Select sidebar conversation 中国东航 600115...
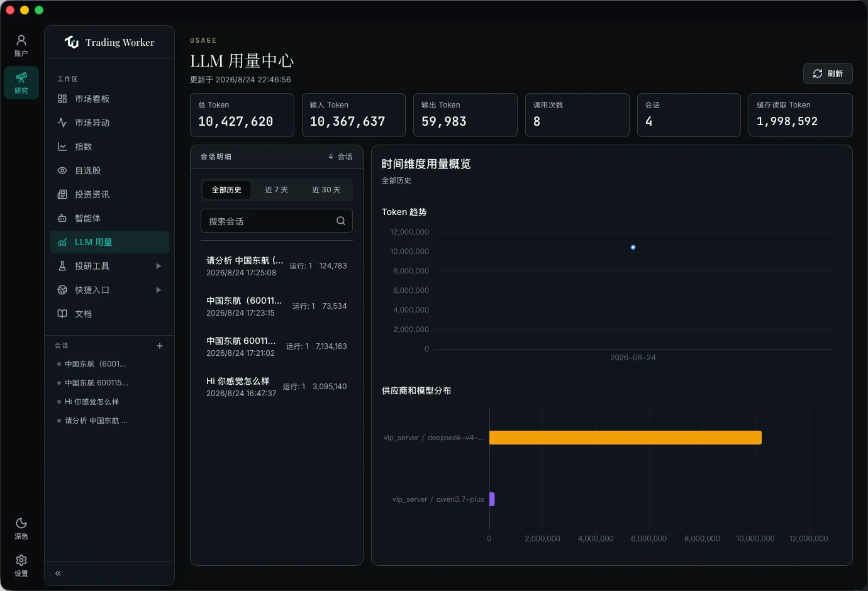Viewport: 868px width, 591px height. pyautogui.click(x=96, y=383)
